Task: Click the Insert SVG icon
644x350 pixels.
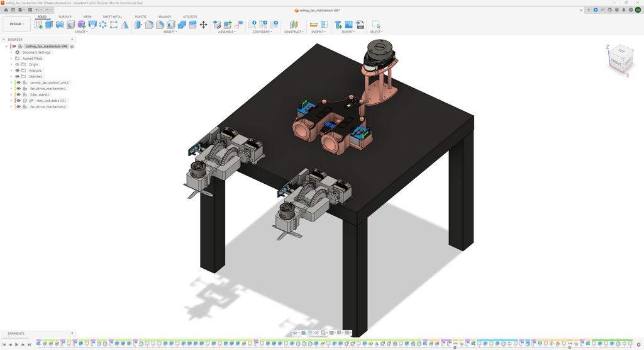Action: coord(360,25)
